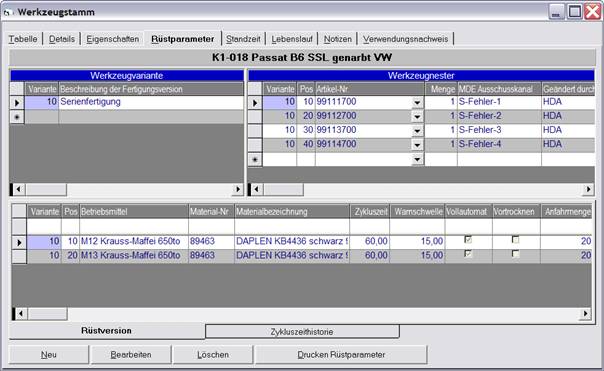
Task: Select row header for article 99113700
Action: 255,131
